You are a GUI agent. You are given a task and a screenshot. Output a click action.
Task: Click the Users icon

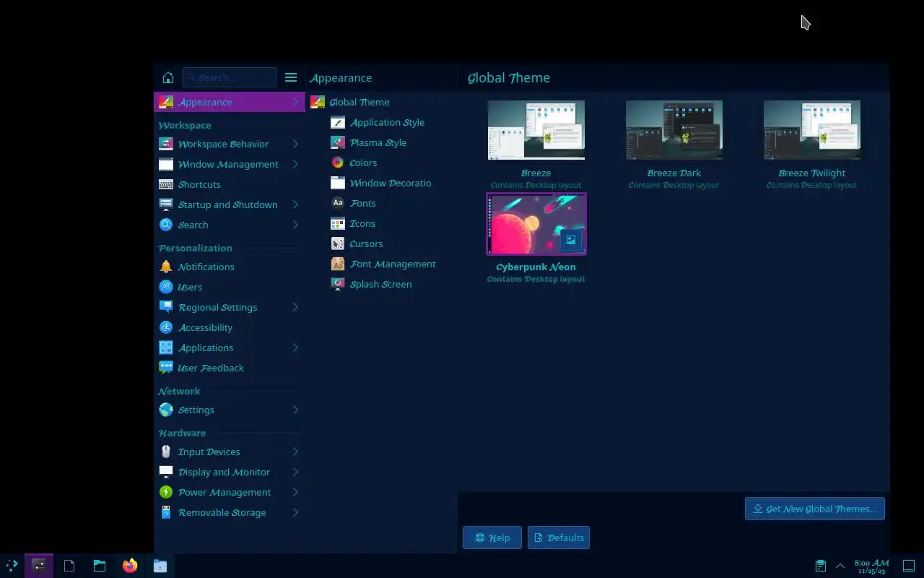tap(166, 287)
